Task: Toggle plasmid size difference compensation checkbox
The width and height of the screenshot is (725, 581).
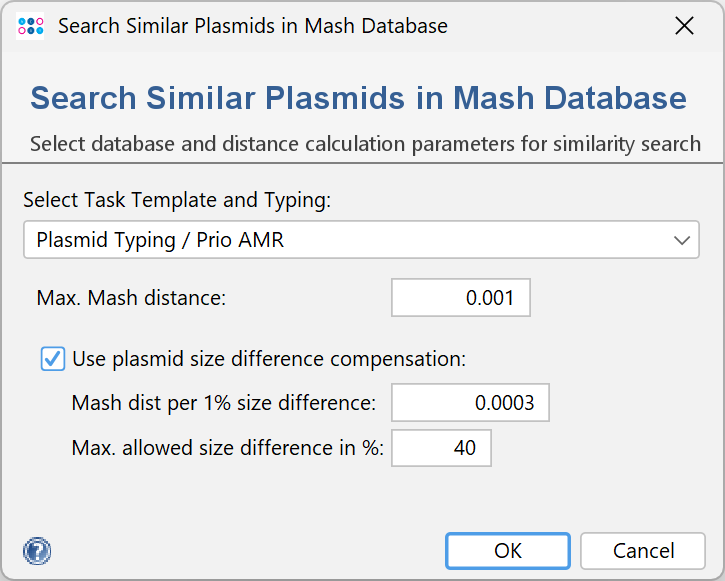Action: tap(53, 359)
